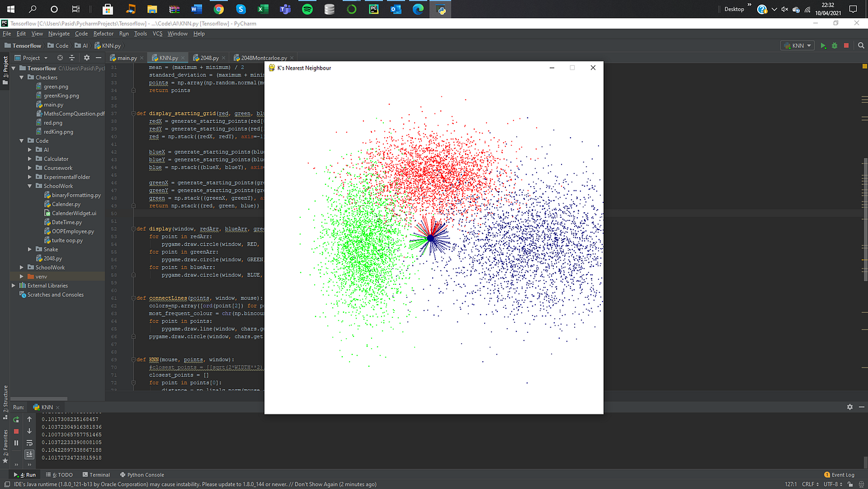Toggle scroll to end in Run console
The height and width of the screenshot is (489, 868).
coord(29,454)
